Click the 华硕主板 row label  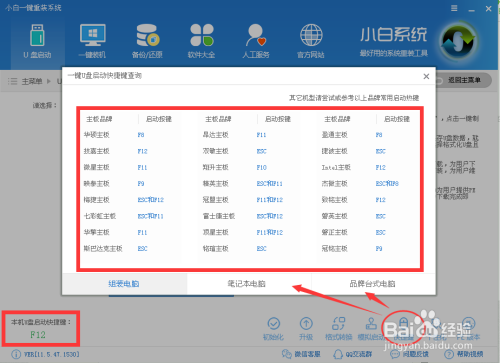pyautogui.click(x=97, y=135)
